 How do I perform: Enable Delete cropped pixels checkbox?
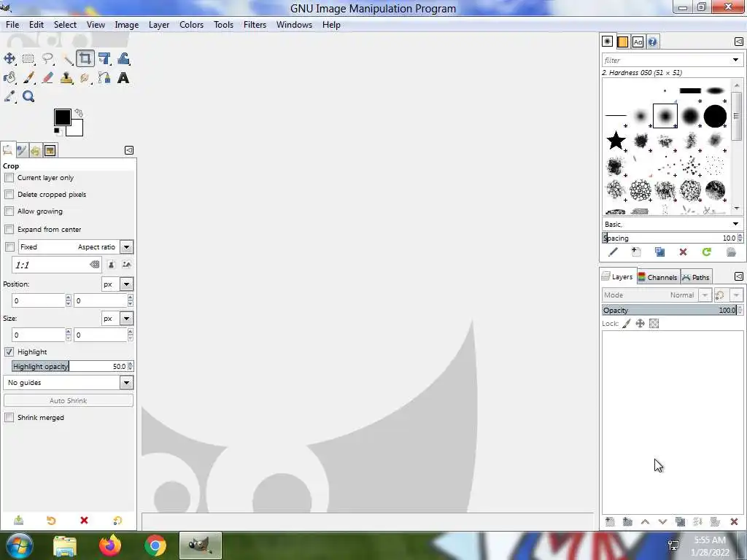(x=9, y=194)
